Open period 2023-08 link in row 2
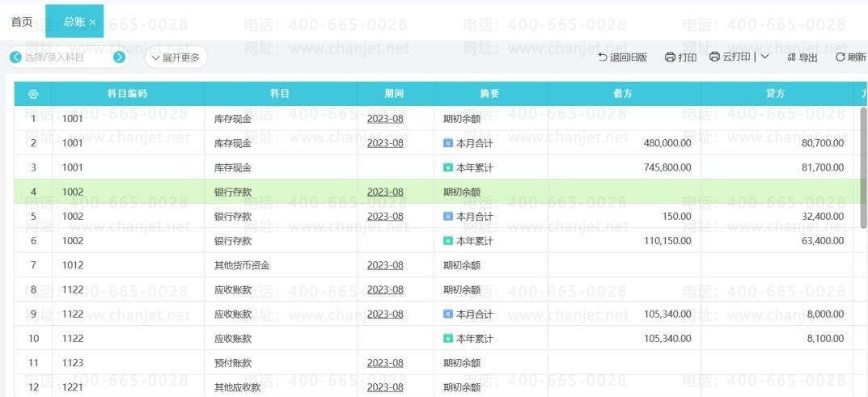Viewport: 868px width, 397px height. click(x=385, y=142)
